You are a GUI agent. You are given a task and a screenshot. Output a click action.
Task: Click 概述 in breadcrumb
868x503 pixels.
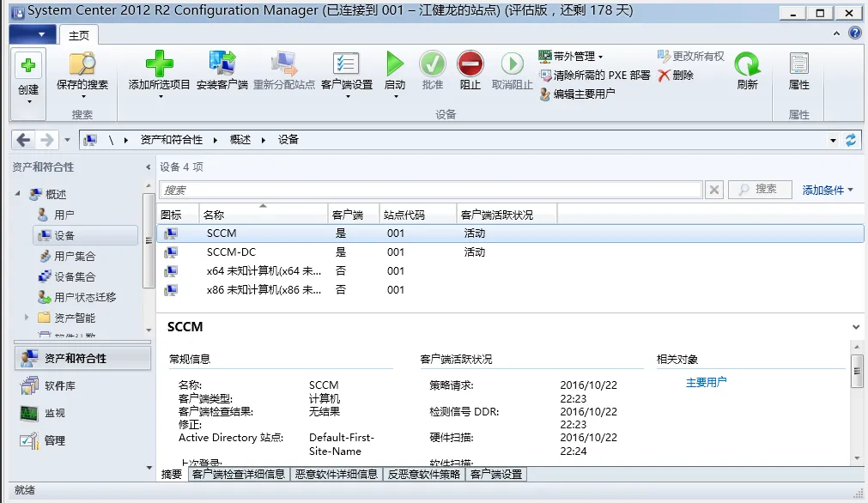[x=240, y=140]
